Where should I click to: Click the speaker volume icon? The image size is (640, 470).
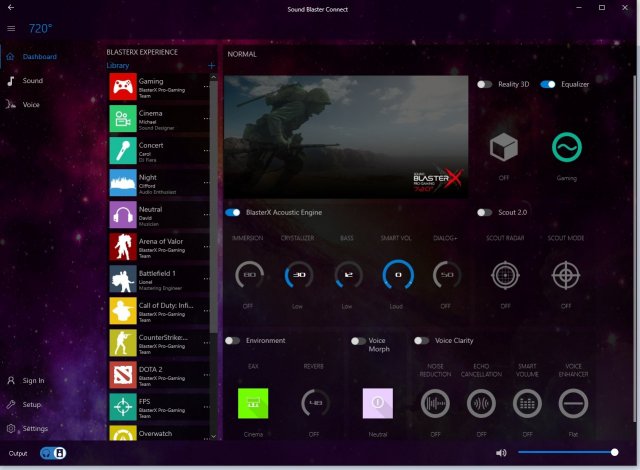coord(501,453)
